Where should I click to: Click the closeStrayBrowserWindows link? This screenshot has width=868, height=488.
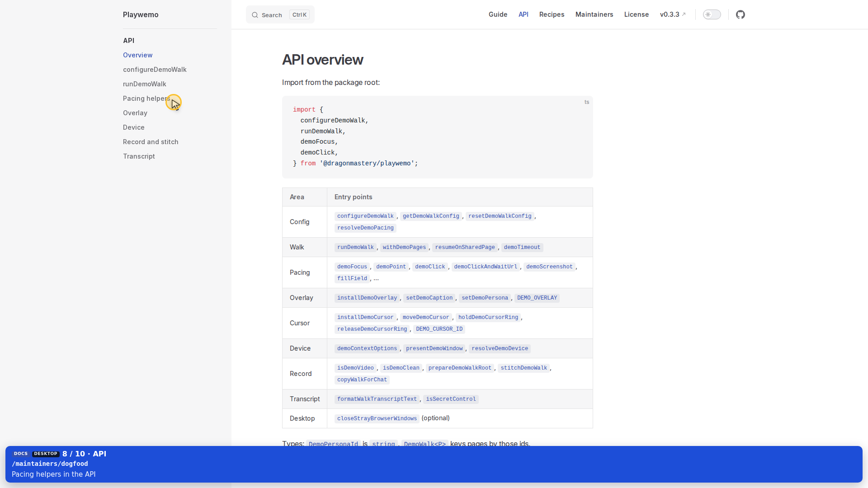click(x=377, y=418)
